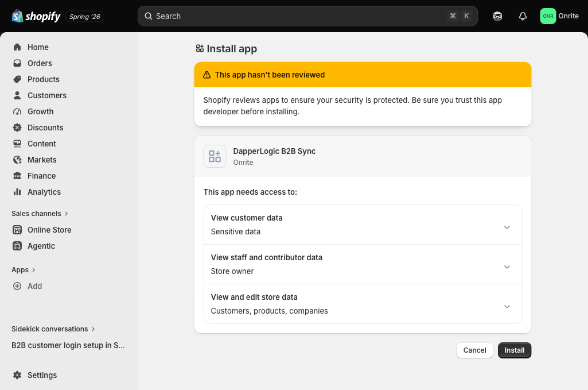Click the Install app heading icon

pos(200,48)
